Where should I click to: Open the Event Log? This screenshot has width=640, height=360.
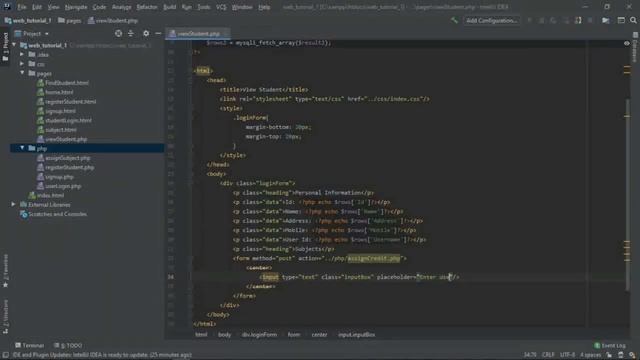[610, 345]
